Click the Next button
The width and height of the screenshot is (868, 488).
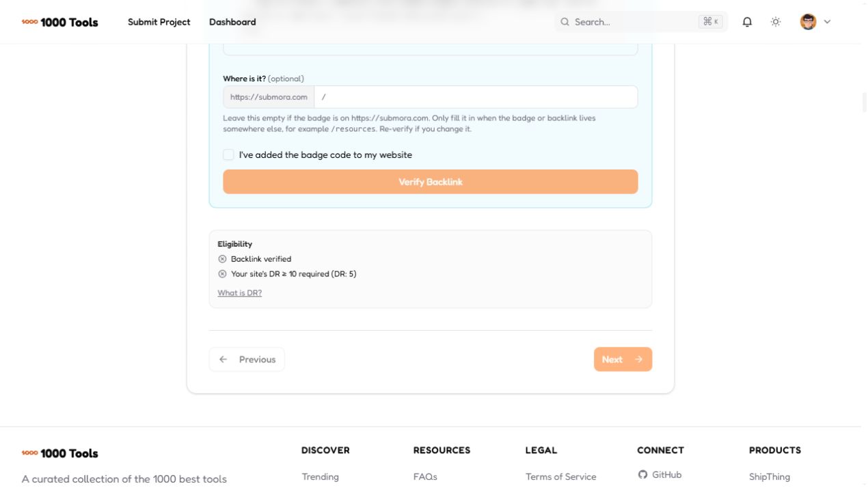pyautogui.click(x=623, y=360)
